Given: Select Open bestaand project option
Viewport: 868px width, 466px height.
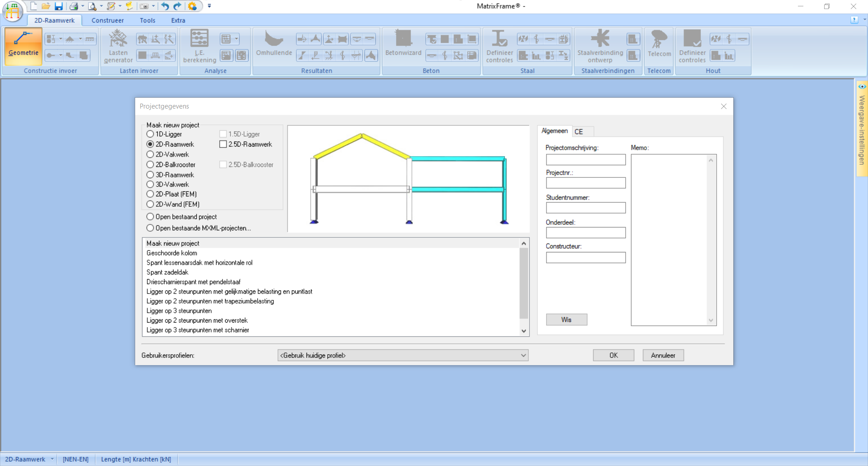Looking at the screenshot, I should 150,217.
